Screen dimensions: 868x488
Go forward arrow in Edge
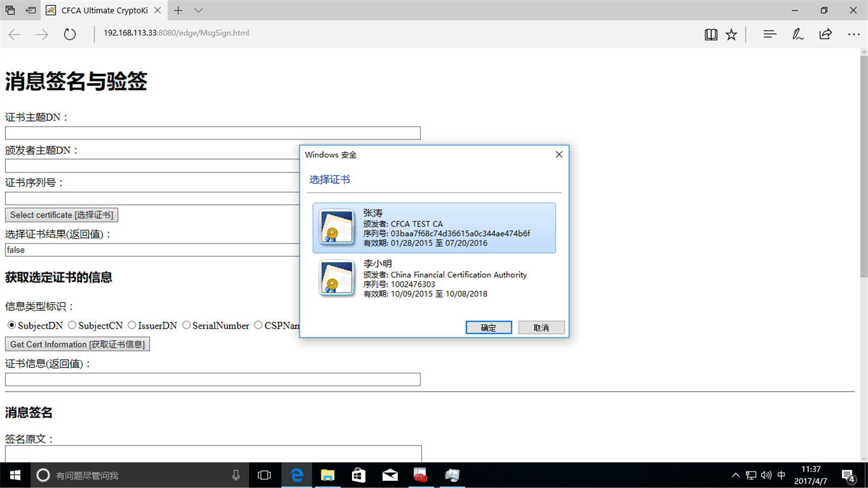tap(42, 34)
